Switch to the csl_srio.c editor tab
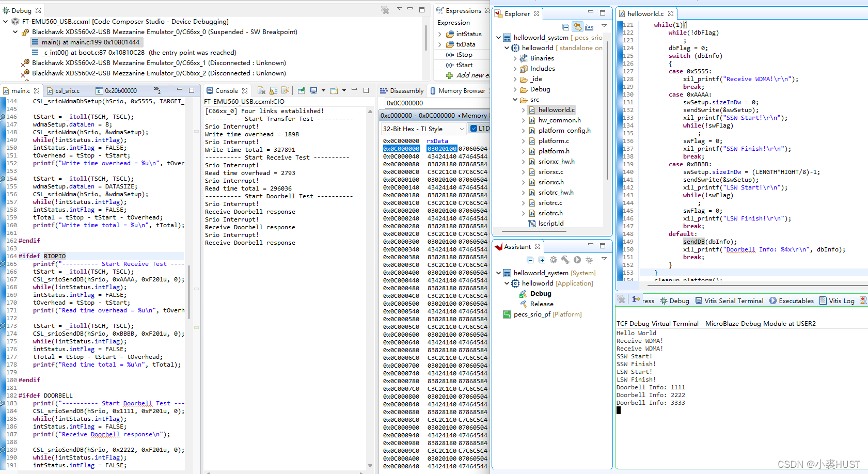Image resolution: width=868 pixels, height=474 pixels. [x=67, y=91]
